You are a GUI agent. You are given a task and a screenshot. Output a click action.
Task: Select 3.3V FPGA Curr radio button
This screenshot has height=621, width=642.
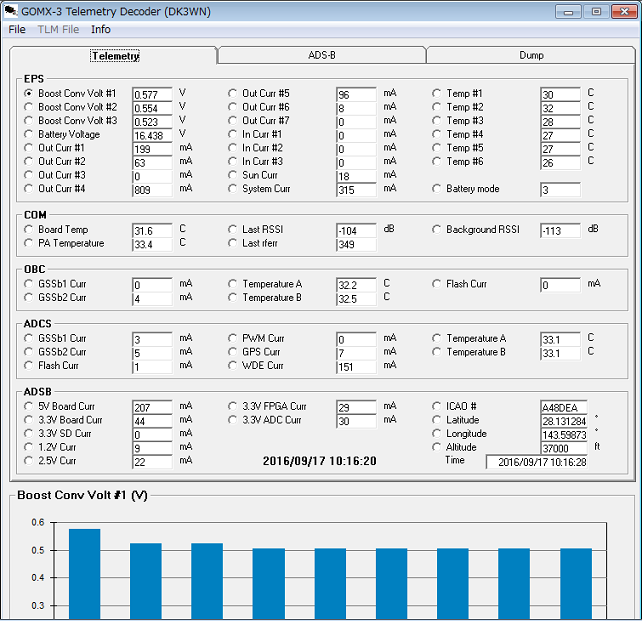pyautogui.click(x=232, y=406)
